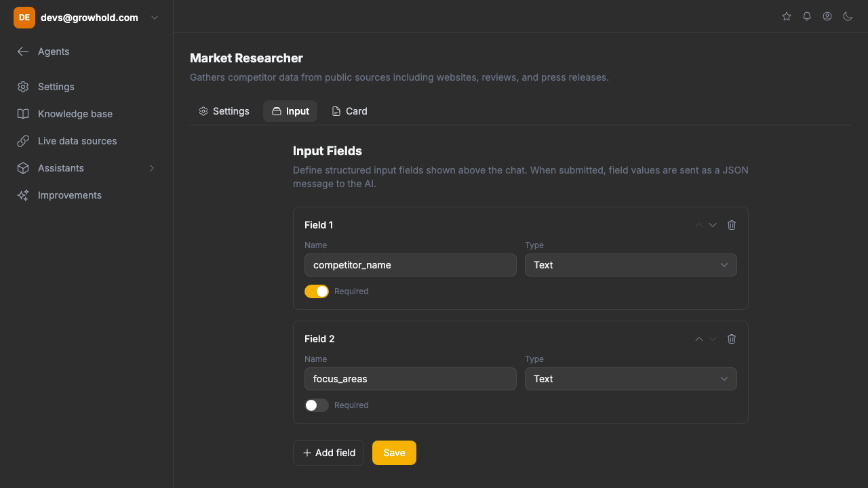Enable the Required toggle for focus_areas
The width and height of the screenshot is (868, 488).
(317, 405)
